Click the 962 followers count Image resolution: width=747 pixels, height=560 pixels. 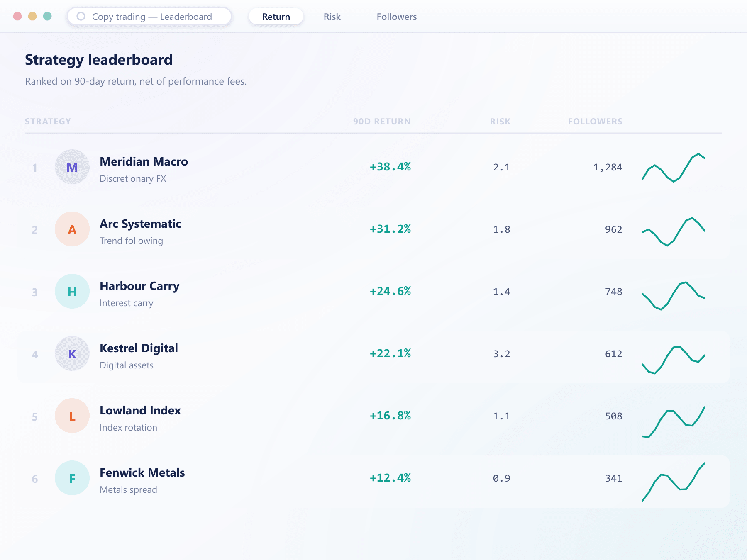613,229
